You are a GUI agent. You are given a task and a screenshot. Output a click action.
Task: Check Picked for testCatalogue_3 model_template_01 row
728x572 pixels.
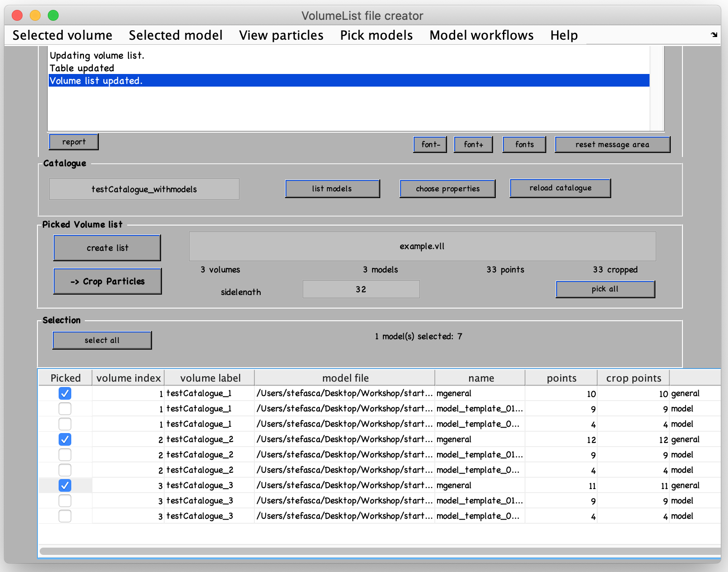coord(65,501)
